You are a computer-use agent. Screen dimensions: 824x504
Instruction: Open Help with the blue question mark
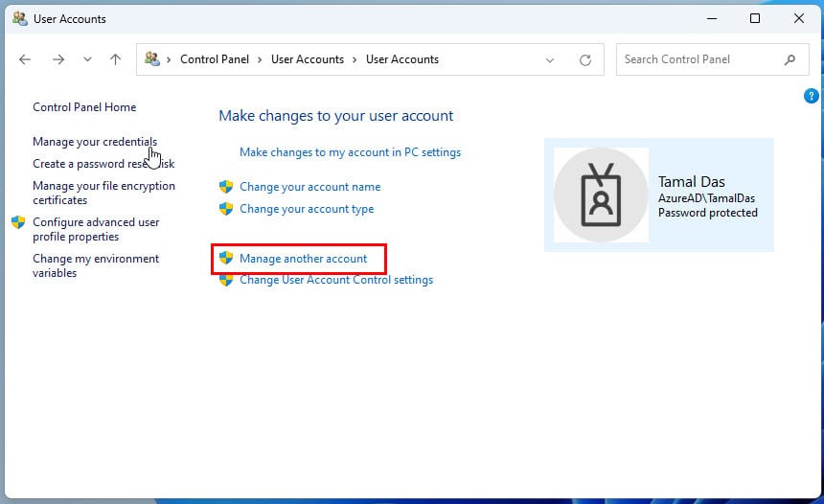pos(811,96)
